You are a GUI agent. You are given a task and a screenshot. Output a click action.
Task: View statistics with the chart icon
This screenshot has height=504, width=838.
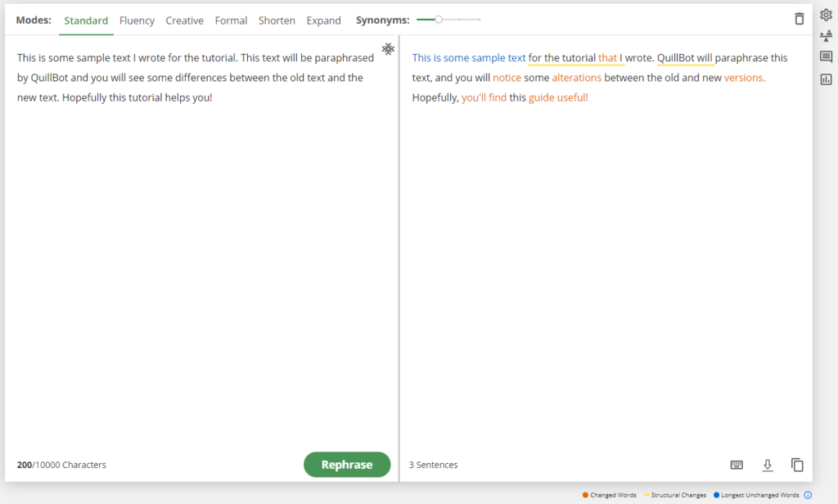826,79
